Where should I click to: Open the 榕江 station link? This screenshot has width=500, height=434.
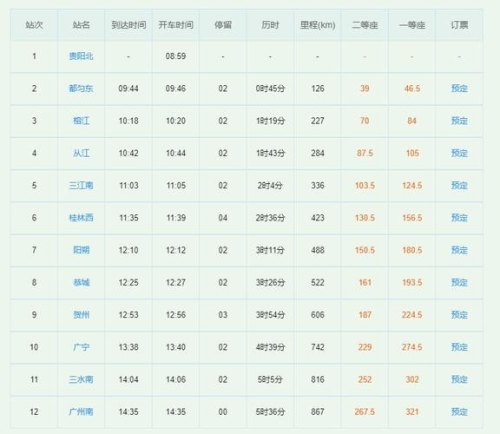[81, 121]
